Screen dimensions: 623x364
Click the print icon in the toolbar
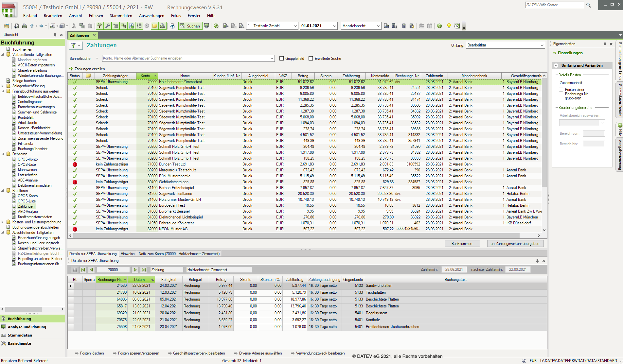[24, 26]
